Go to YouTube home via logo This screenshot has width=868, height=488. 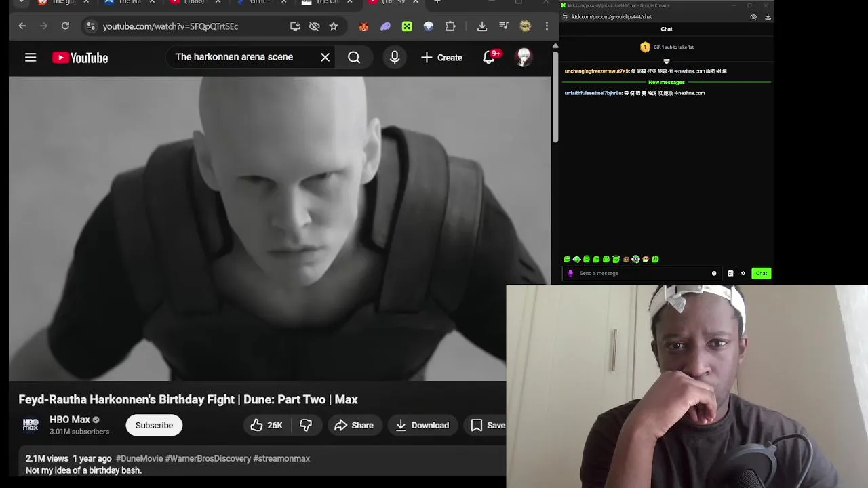click(x=80, y=58)
